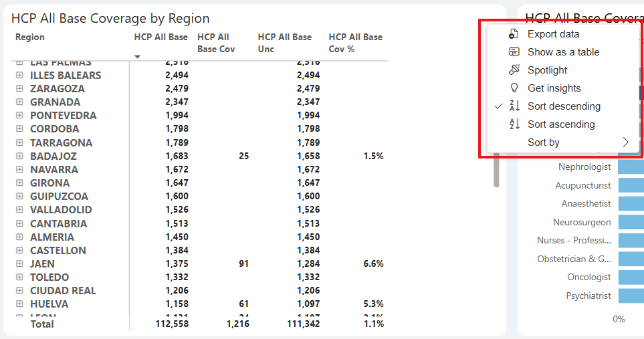Click the Sort ascending A-Z icon
The width and height of the screenshot is (644, 339).
coord(514,124)
